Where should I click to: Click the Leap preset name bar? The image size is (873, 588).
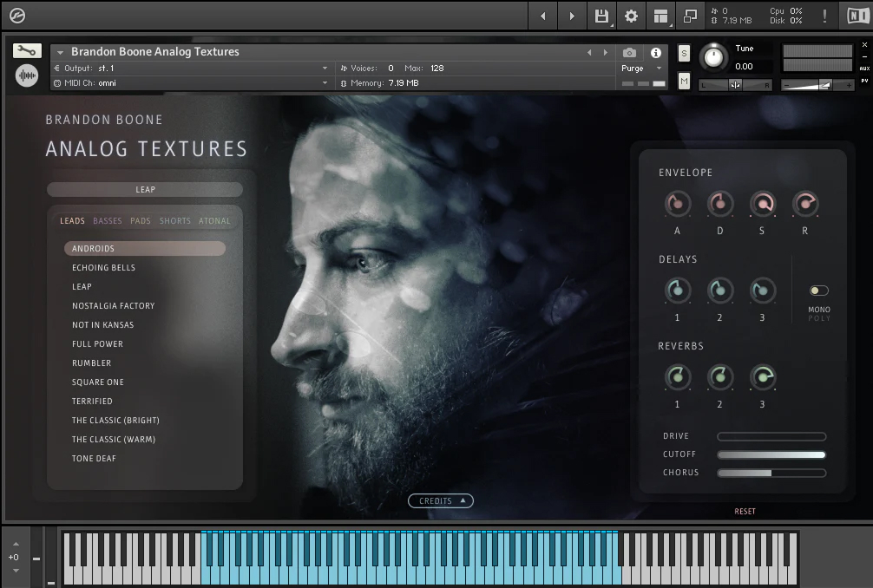[x=145, y=189]
